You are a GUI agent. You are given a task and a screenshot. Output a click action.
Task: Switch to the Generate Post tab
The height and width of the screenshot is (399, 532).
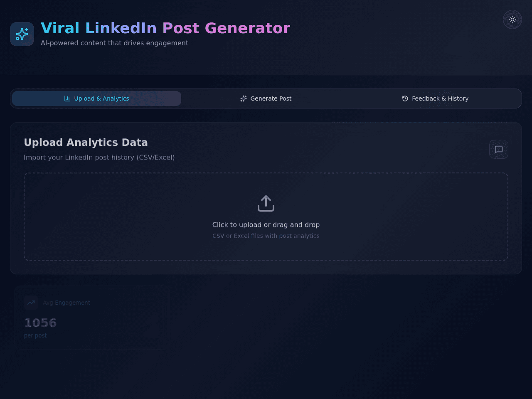(266, 99)
